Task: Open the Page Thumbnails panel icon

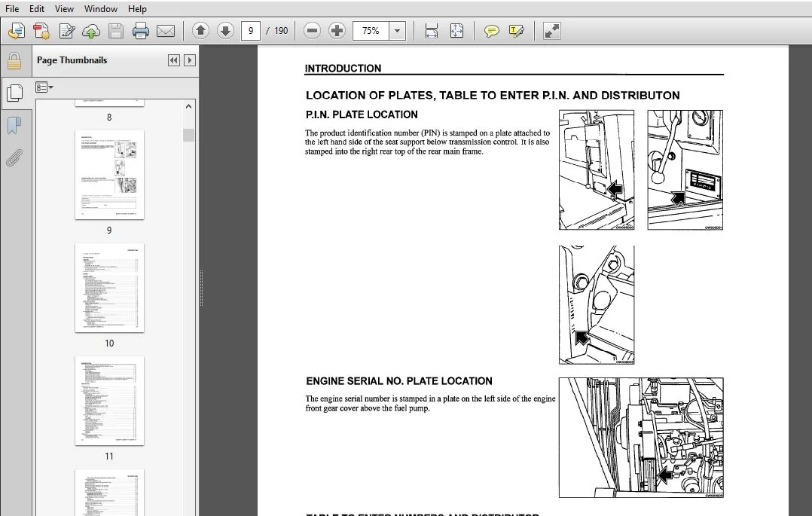Action: coord(14,93)
